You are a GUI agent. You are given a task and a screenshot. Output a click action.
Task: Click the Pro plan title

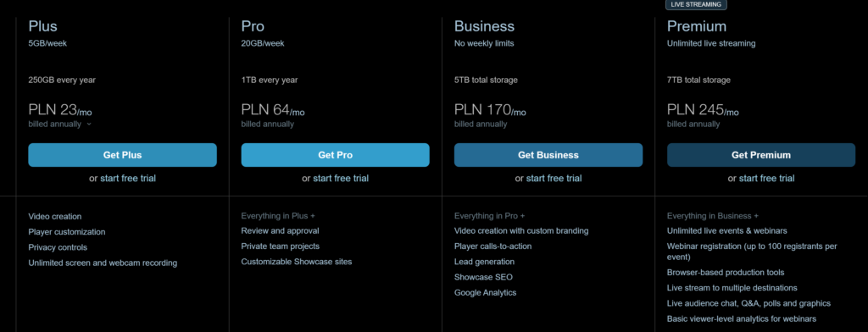click(253, 26)
